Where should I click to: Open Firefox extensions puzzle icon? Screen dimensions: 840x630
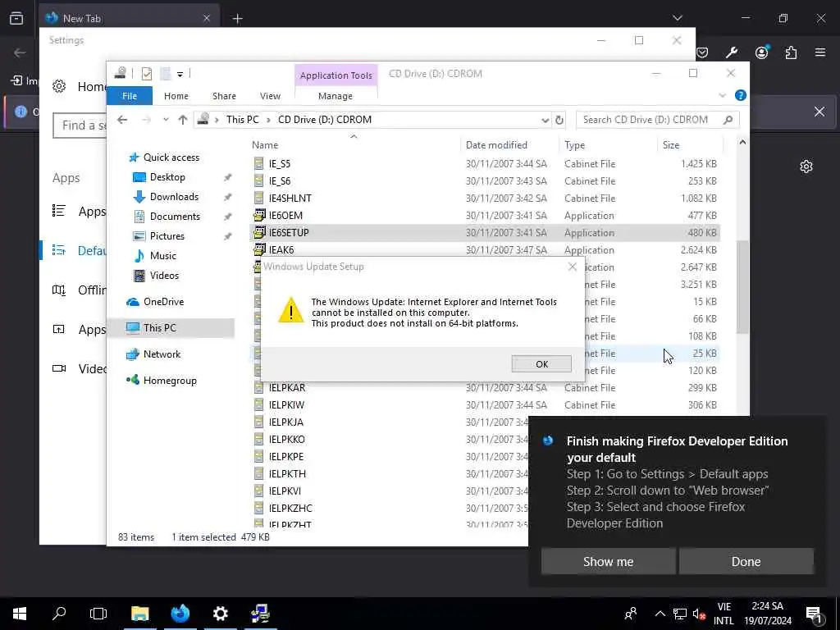[791, 52]
